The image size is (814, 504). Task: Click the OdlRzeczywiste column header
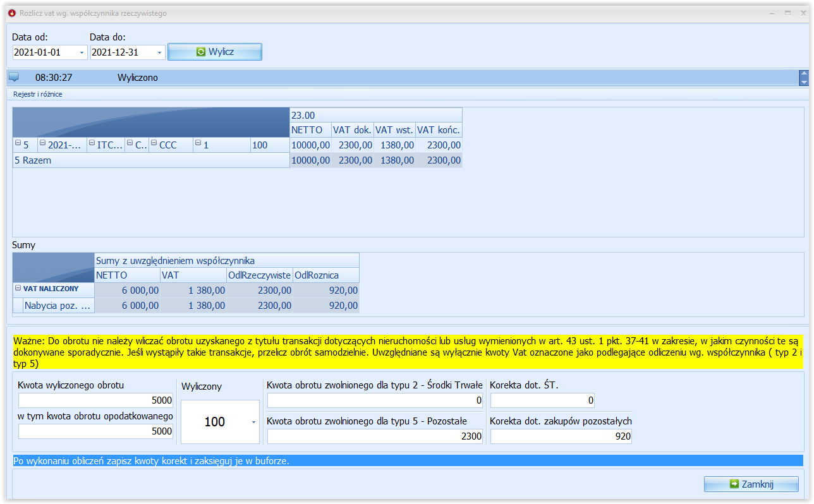(260, 275)
